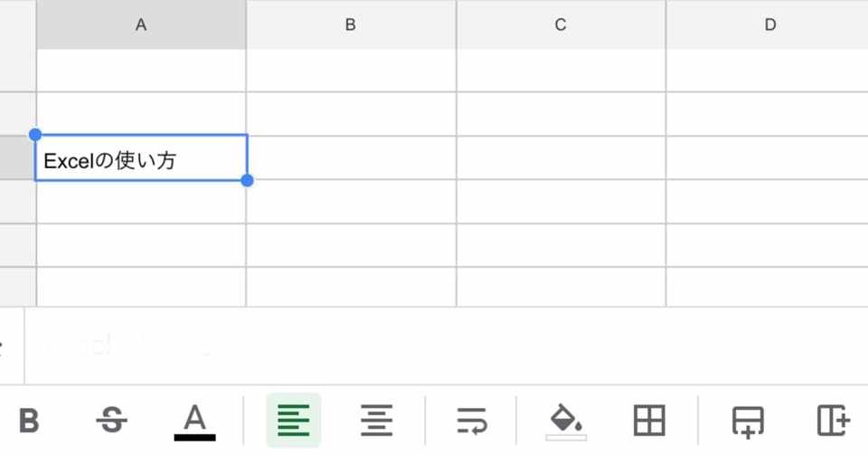Click the insert column icon

[x=833, y=421]
